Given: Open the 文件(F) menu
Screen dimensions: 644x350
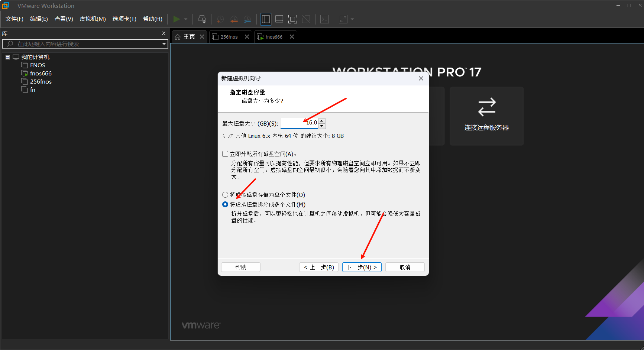Looking at the screenshot, I should tap(14, 19).
